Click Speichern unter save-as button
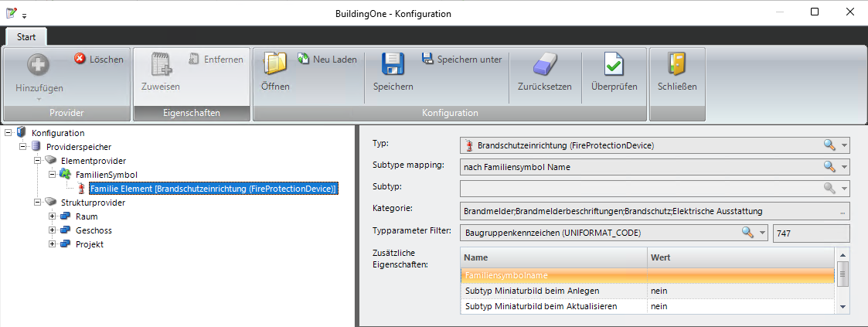 click(x=461, y=59)
